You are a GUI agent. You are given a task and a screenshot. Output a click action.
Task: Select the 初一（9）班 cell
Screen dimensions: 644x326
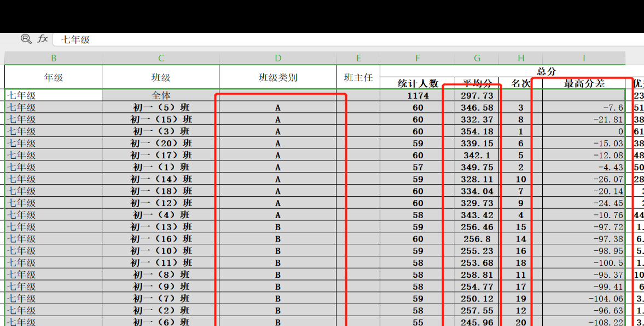(160, 286)
